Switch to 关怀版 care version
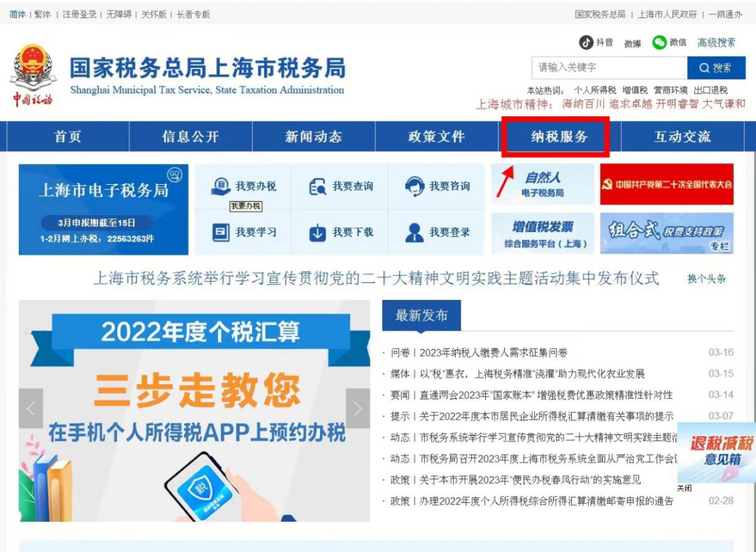 click(154, 15)
